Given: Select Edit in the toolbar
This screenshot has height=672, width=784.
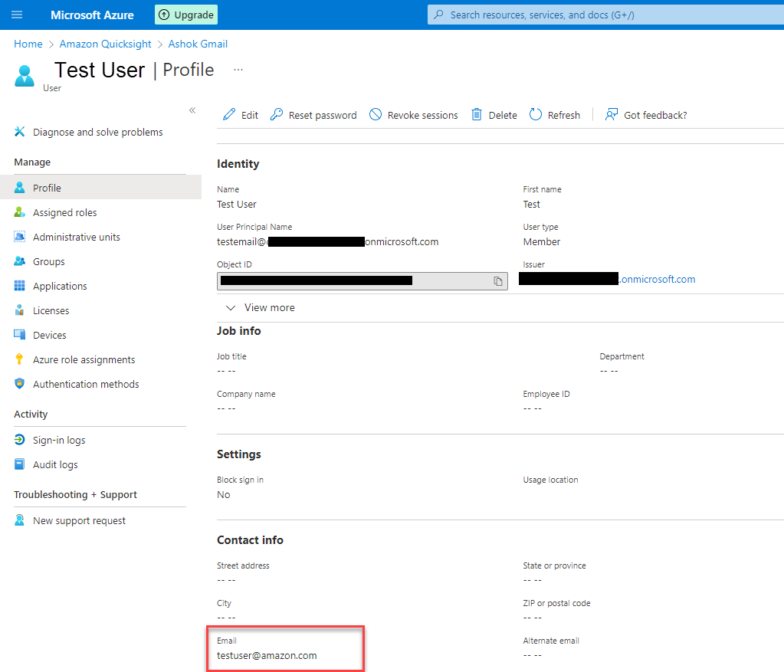Looking at the screenshot, I should click(x=241, y=115).
